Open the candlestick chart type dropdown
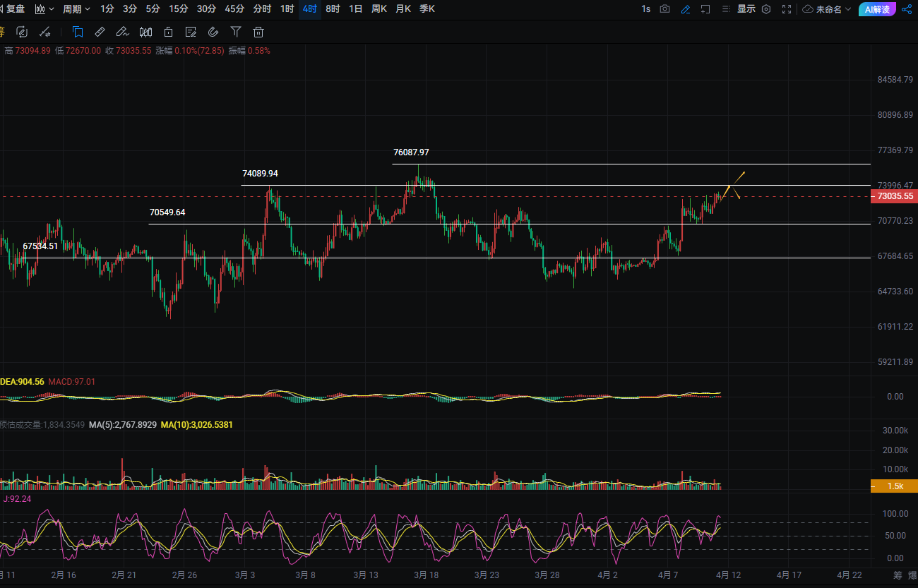Screen dimensions: 918x588 click(44, 9)
